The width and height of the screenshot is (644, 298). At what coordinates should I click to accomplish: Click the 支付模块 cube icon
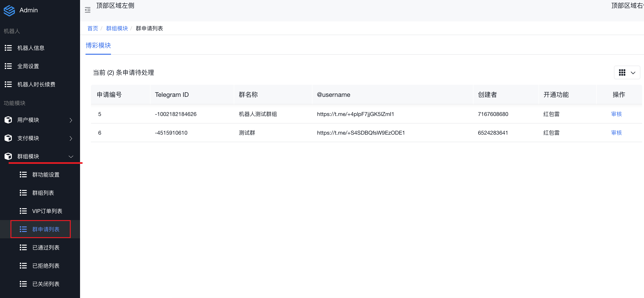[x=8, y=138]
